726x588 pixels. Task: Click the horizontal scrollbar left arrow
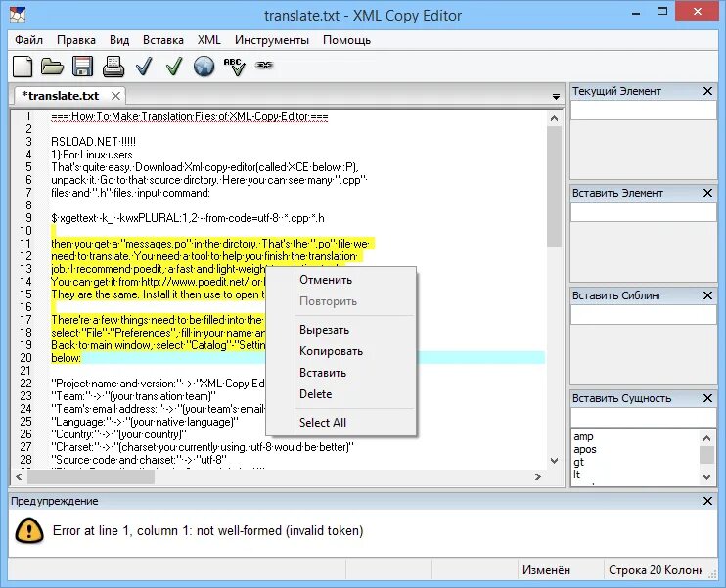[x=19, y=476]
